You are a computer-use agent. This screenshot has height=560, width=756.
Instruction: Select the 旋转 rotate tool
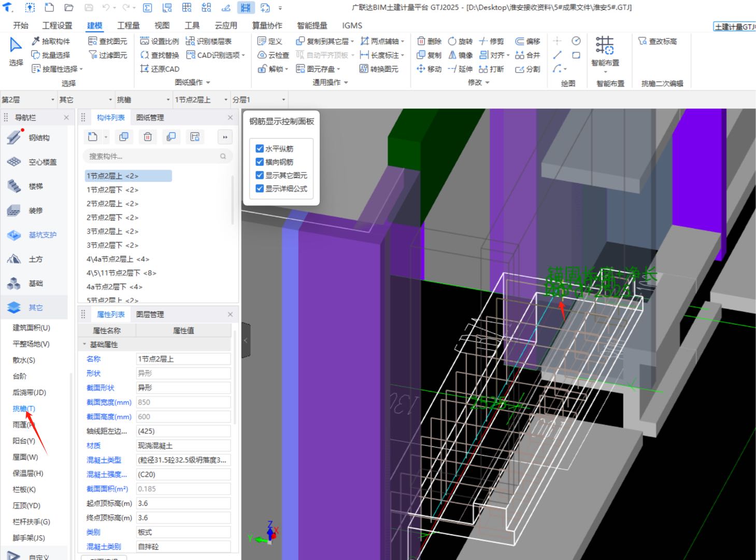(460, 41)
